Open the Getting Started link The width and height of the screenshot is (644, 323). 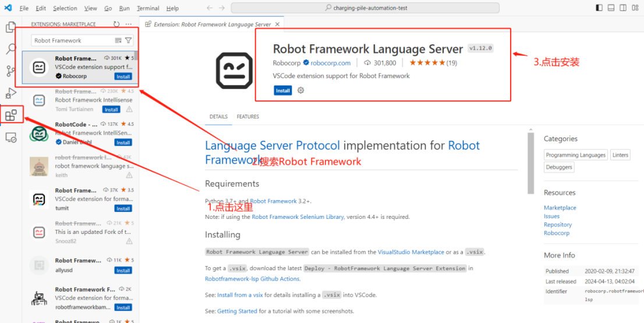pyautogui.click(x=237, y=311)
